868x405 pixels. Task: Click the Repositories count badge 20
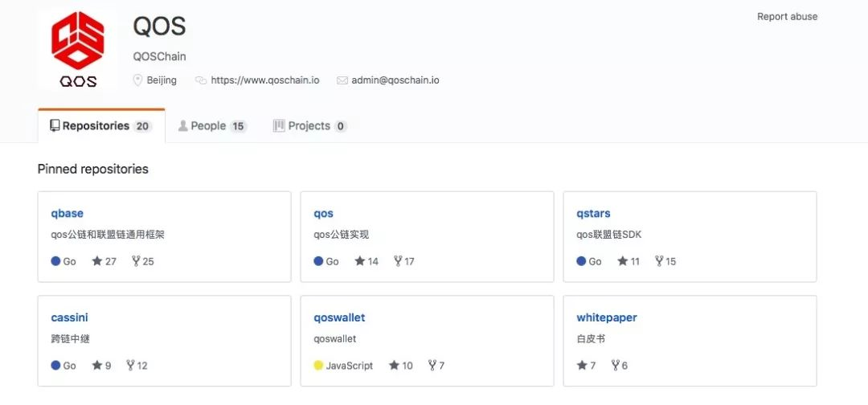click(142, 126)
